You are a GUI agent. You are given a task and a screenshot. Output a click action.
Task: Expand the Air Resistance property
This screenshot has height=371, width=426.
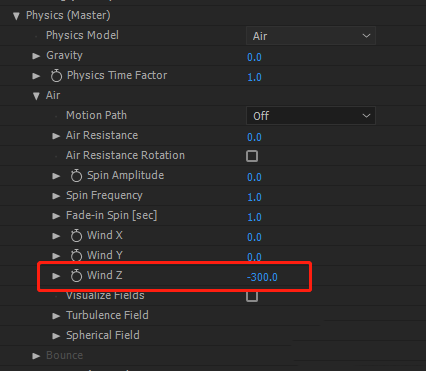(56, 136)
